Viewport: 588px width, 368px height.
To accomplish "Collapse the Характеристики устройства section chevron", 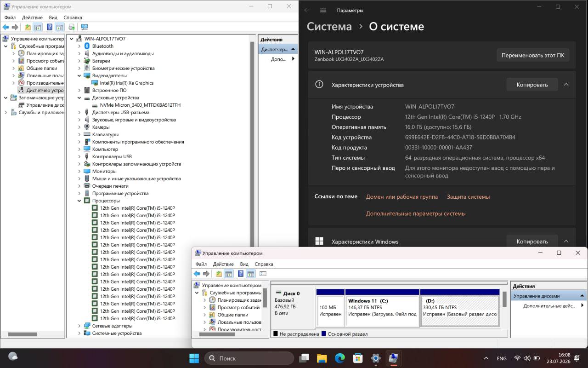I will [566, 85].
